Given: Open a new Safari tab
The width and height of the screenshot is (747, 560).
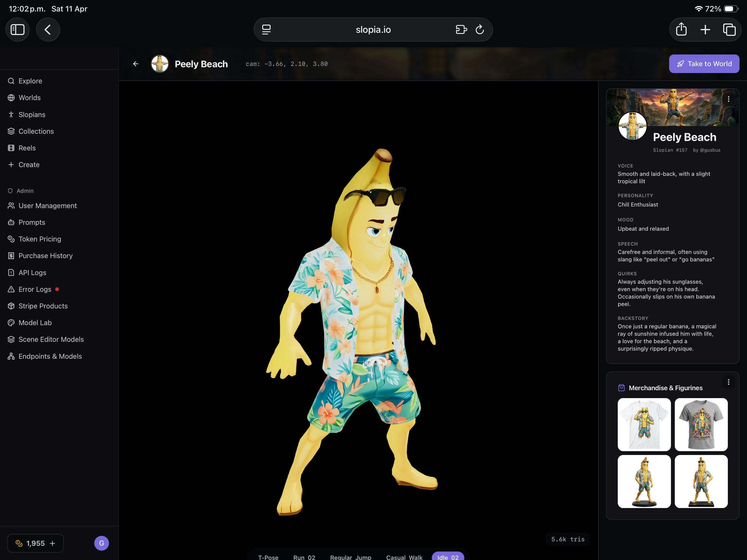Looking at the screenshot, I should point(705,30).
